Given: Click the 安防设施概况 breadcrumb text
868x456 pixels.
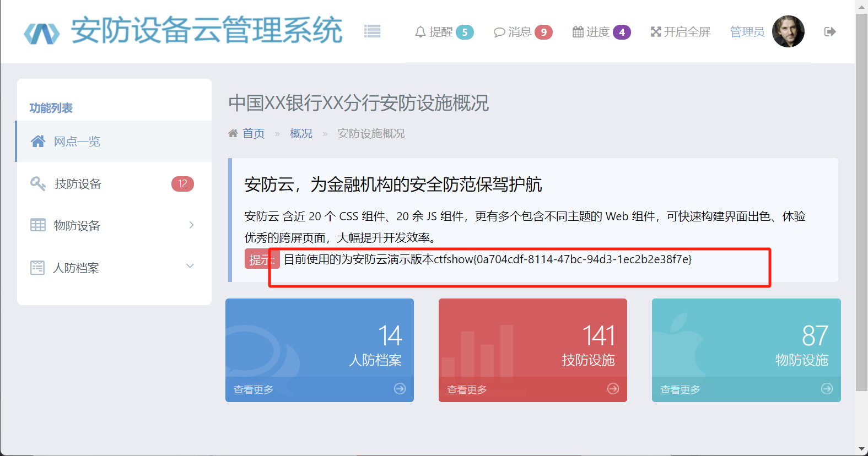Looking at the screenshot, I should 371,133.
